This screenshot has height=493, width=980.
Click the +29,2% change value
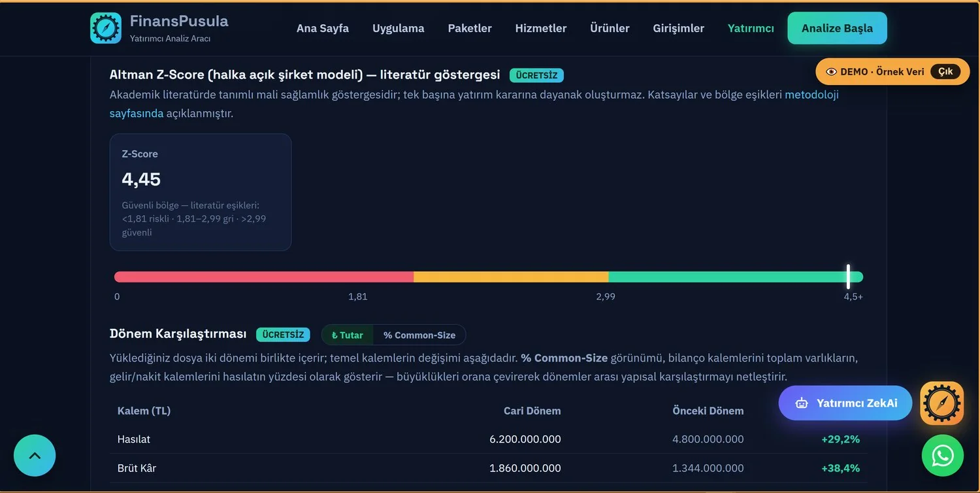841,439
